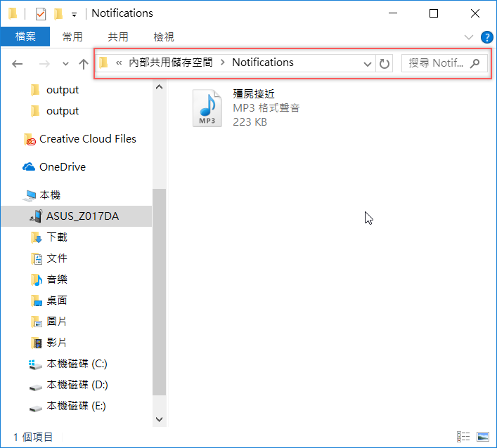Click the magnifier search icon
Viewport: 497px width, 448px height.
point(475,63)
